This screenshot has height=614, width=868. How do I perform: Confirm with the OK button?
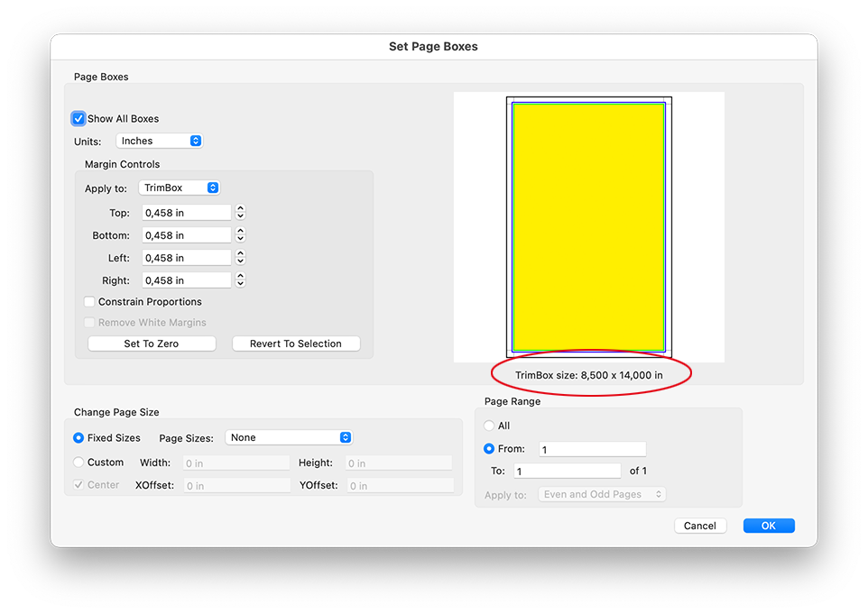click(769, 526)
